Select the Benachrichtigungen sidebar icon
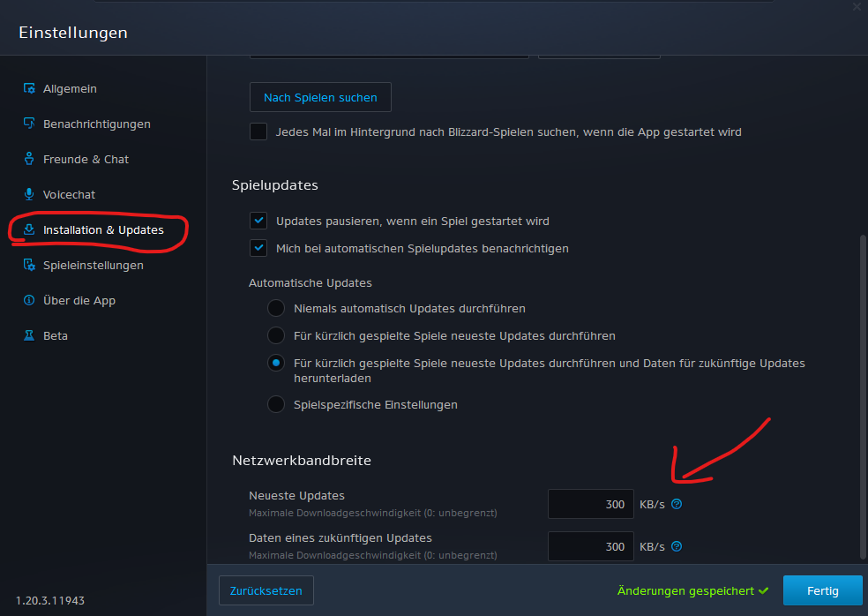Screen dimensions: 868x616 [x=29, y=124]
